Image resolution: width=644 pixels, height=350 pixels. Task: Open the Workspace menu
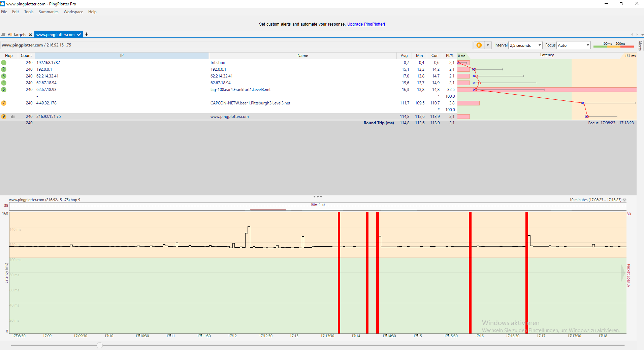73,12
